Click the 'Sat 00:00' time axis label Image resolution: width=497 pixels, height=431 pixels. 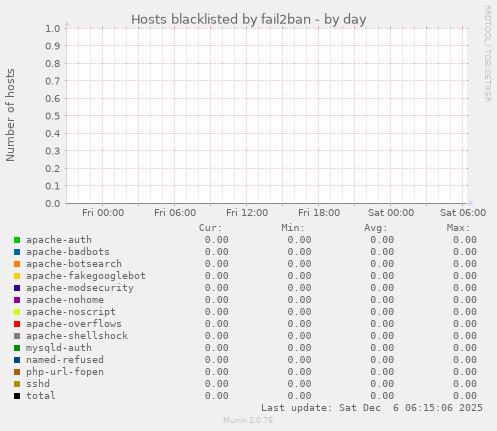(391, 213)
